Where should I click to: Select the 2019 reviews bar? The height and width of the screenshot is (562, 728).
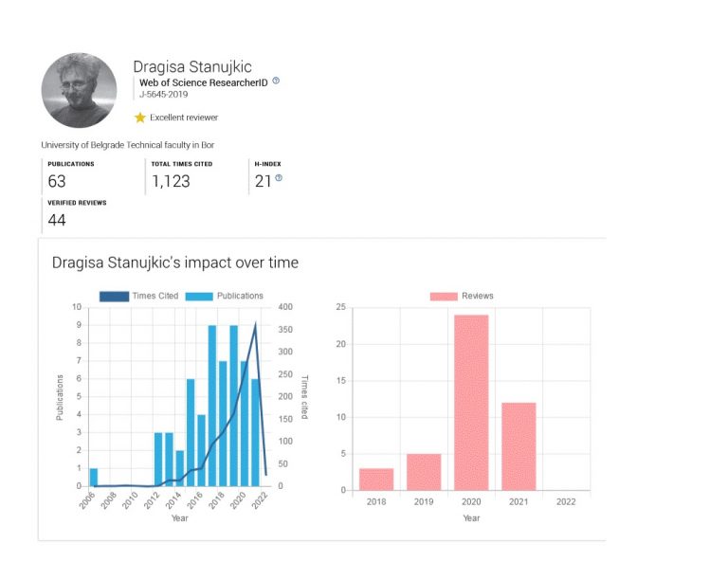click(424, 472)
